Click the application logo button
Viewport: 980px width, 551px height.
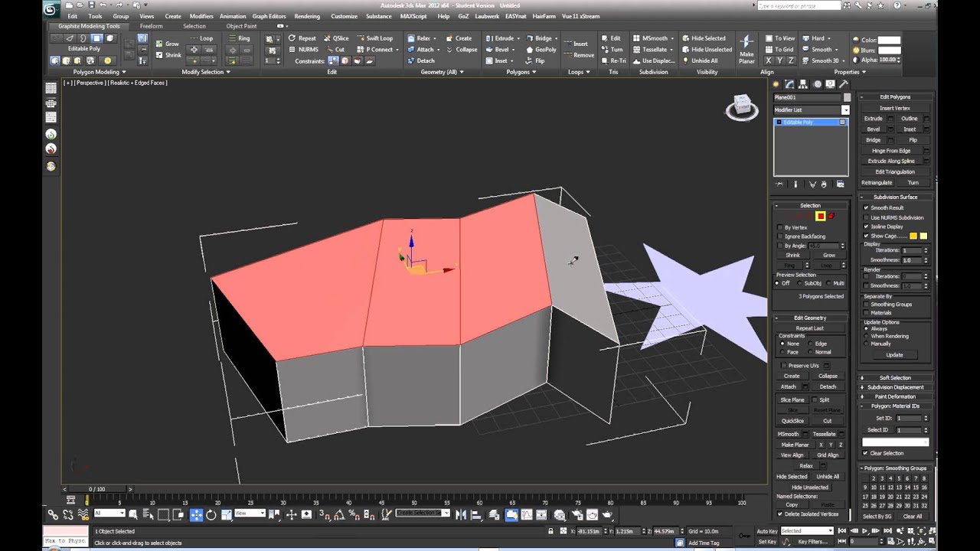50,9
